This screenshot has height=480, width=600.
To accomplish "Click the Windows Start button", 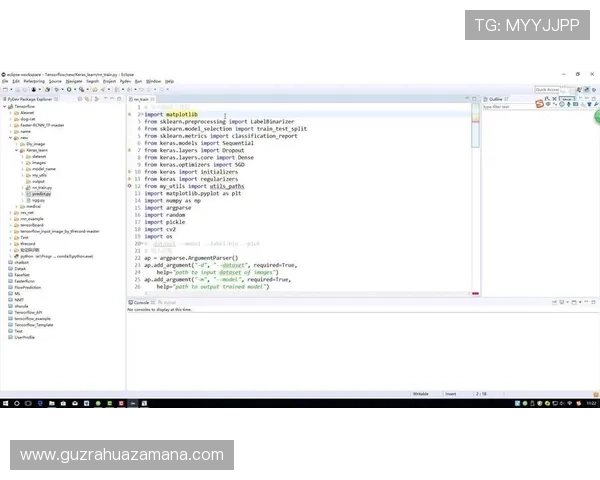I will click(x=6, y=402).
